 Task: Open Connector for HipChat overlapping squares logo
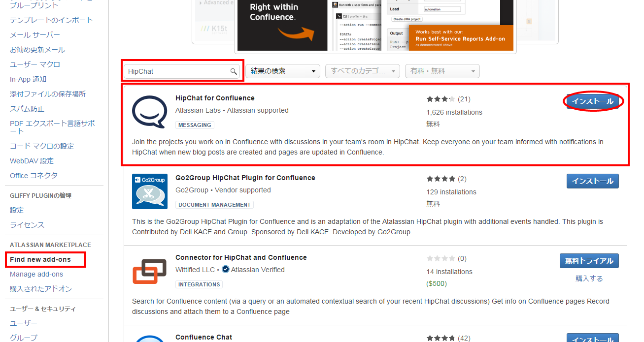[x=150, y=271]
